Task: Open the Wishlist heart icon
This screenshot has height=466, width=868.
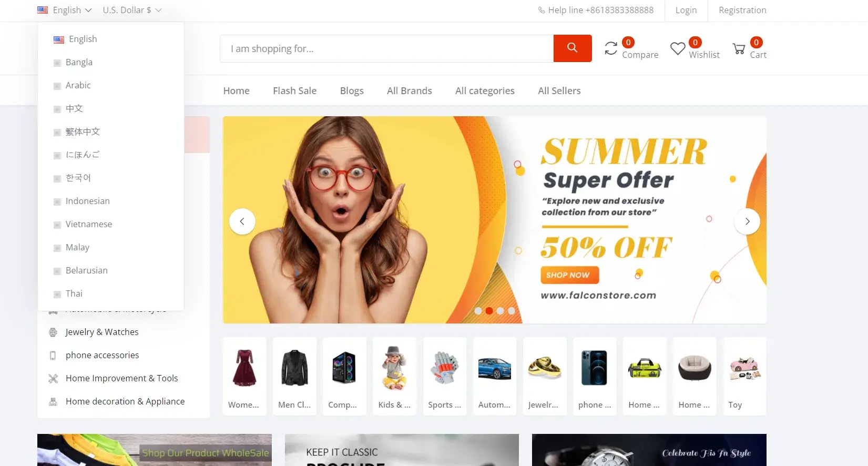Action: click(678, 48)
